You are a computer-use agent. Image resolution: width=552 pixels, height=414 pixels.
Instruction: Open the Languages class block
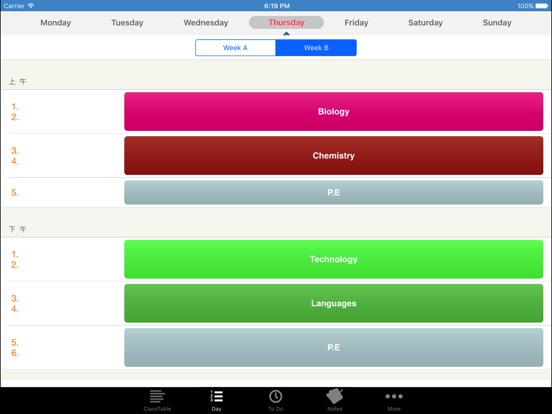pos(334,303)
